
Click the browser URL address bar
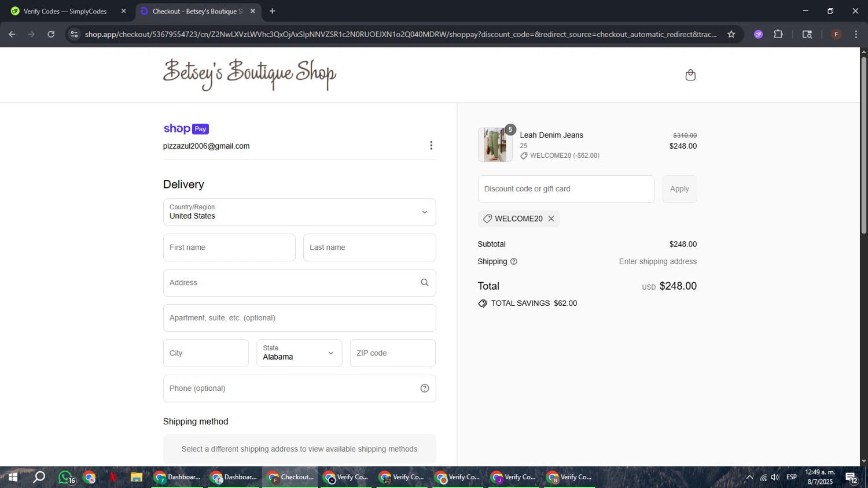point(400,34)
